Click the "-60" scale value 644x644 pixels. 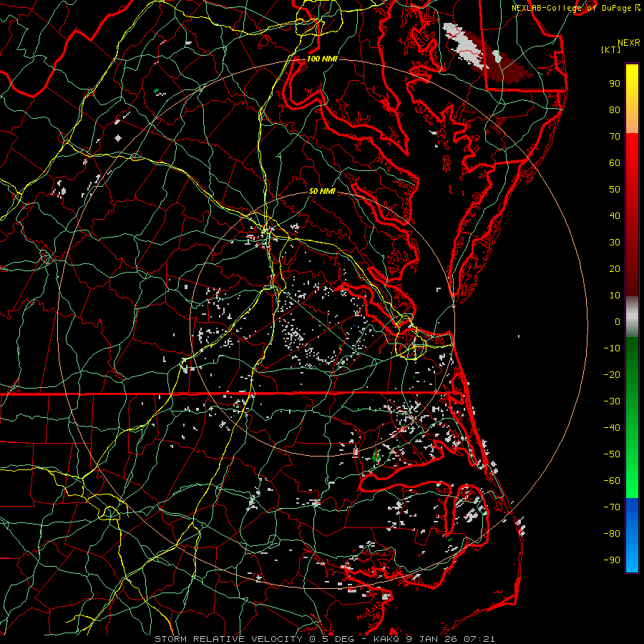point(612,481)
